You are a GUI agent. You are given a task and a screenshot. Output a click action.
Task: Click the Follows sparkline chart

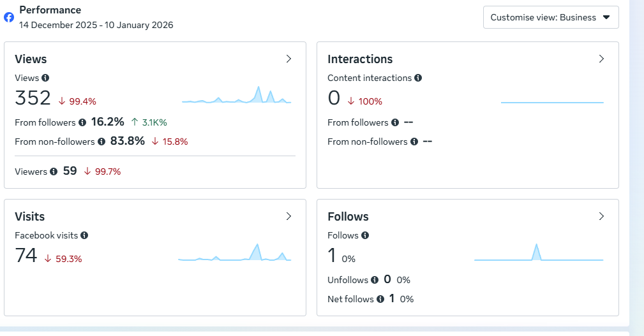(x=539, y=253)
